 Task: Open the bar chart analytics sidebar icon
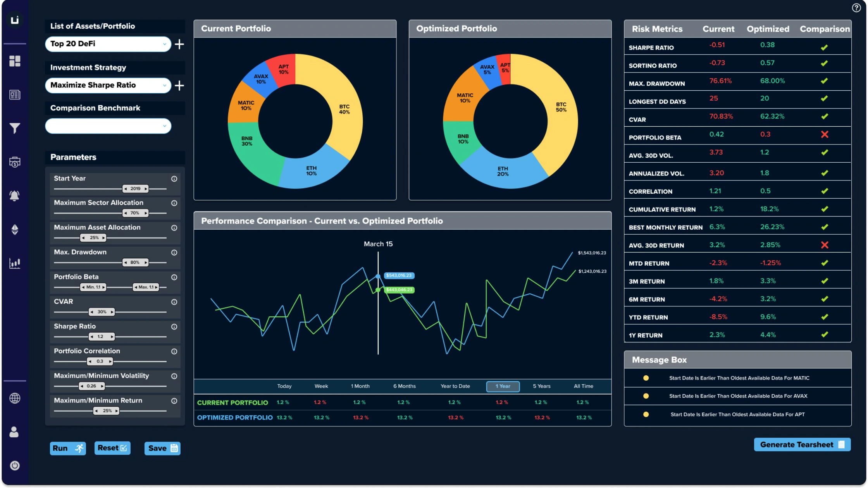click(x=15, y=263)
